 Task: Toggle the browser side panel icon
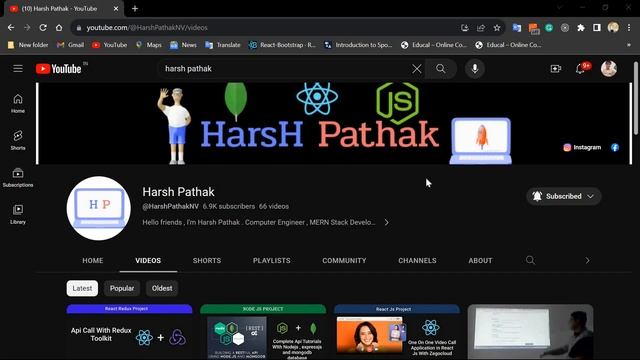[x=597, y=28]
